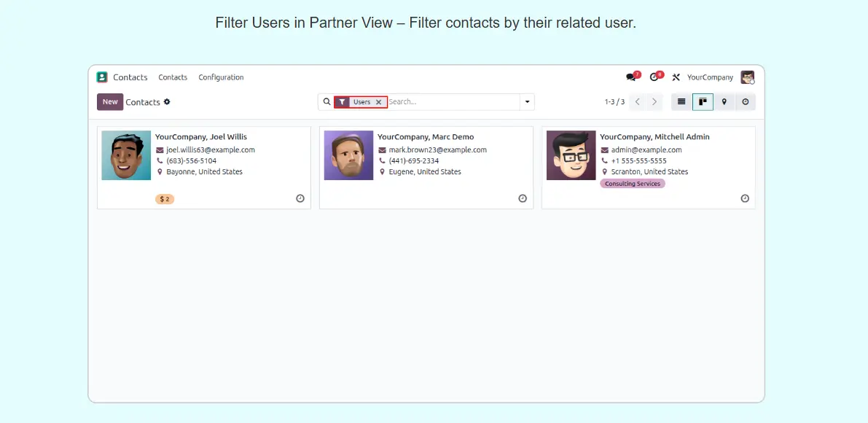The height and width of the screenshot is (423, 868).
Task: Switch to map view
Action: coord(724,102)
